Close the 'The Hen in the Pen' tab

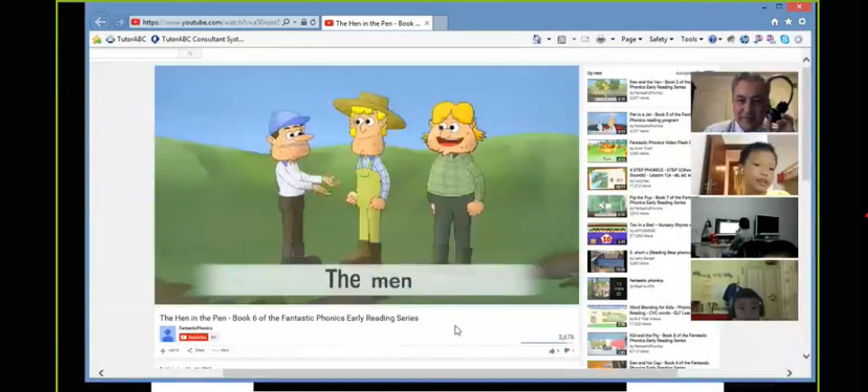pos(426,23)
